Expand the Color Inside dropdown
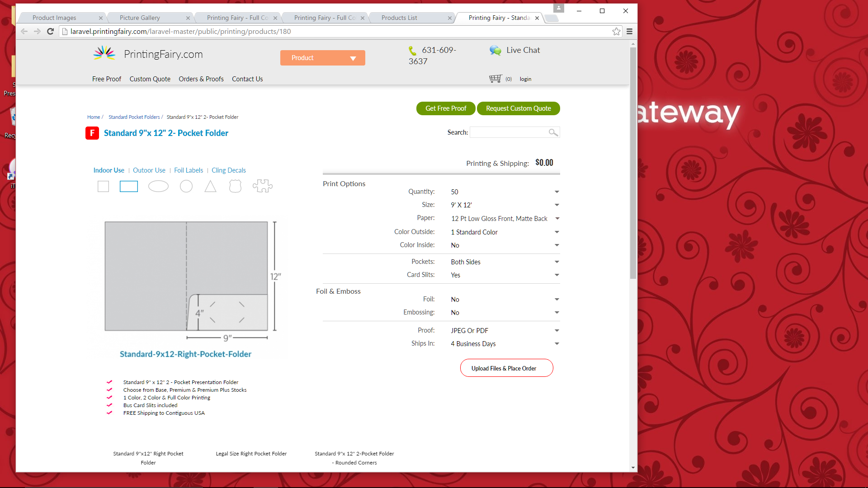The height and width of the screenshot is (488, 868). [x=505, y=245]
